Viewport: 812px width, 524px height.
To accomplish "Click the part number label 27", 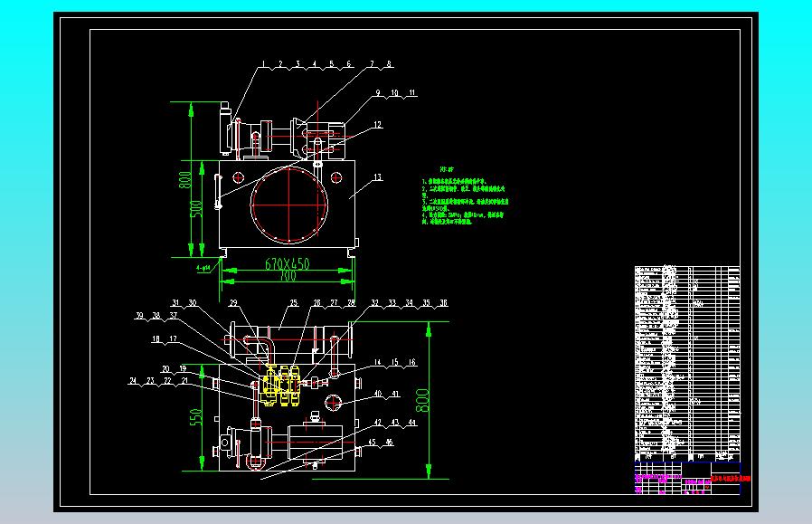I will point(334,302).
